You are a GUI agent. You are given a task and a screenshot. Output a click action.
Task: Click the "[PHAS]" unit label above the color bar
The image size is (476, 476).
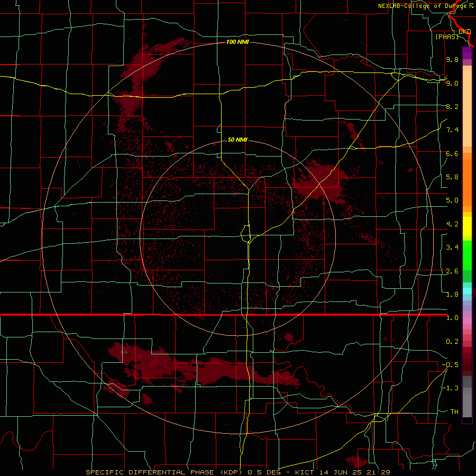[x=447, y=36]
